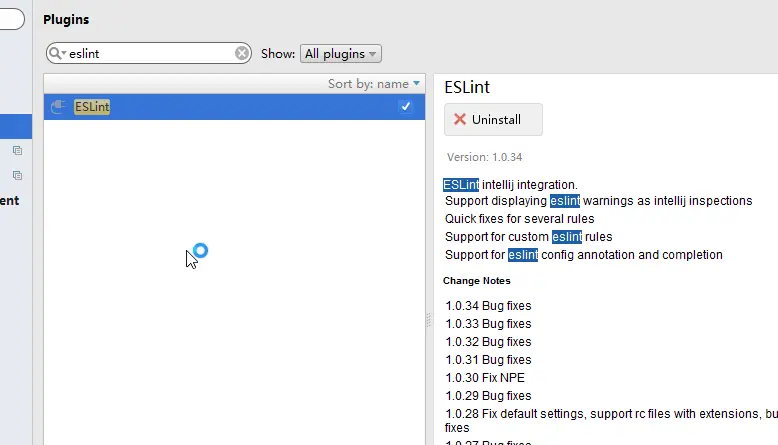The image size is (778, 445).
Task: Click the 1.0.30 Fix NPE entry
Action: pos(485,378)
